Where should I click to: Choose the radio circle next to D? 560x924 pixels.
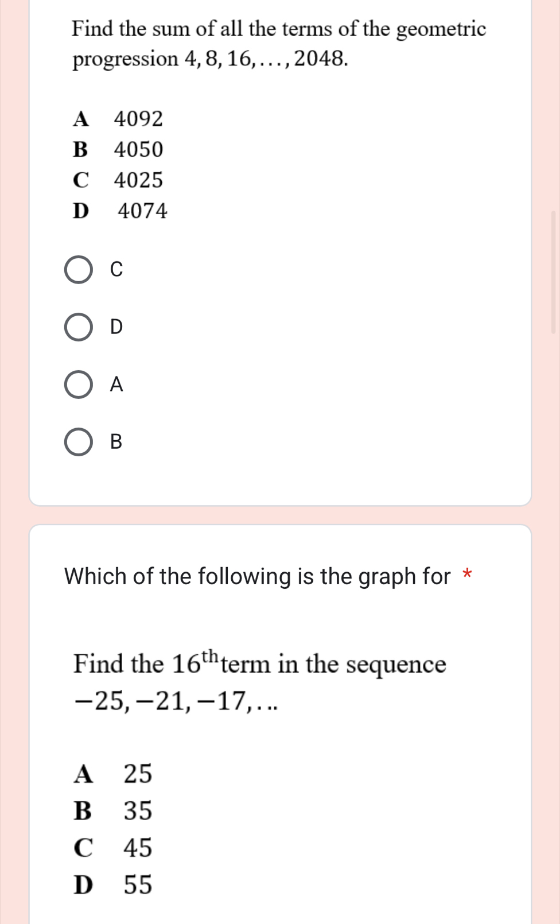(x=78, y=327)
